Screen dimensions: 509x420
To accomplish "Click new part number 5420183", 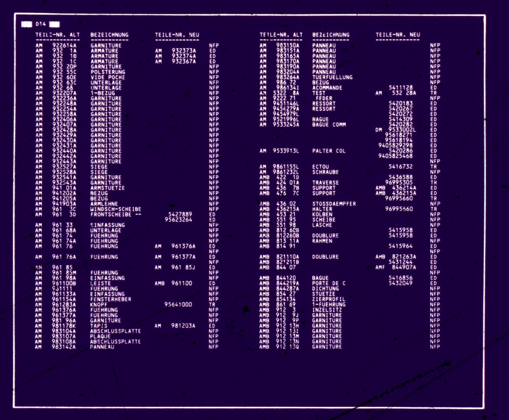I will point(401,103).
